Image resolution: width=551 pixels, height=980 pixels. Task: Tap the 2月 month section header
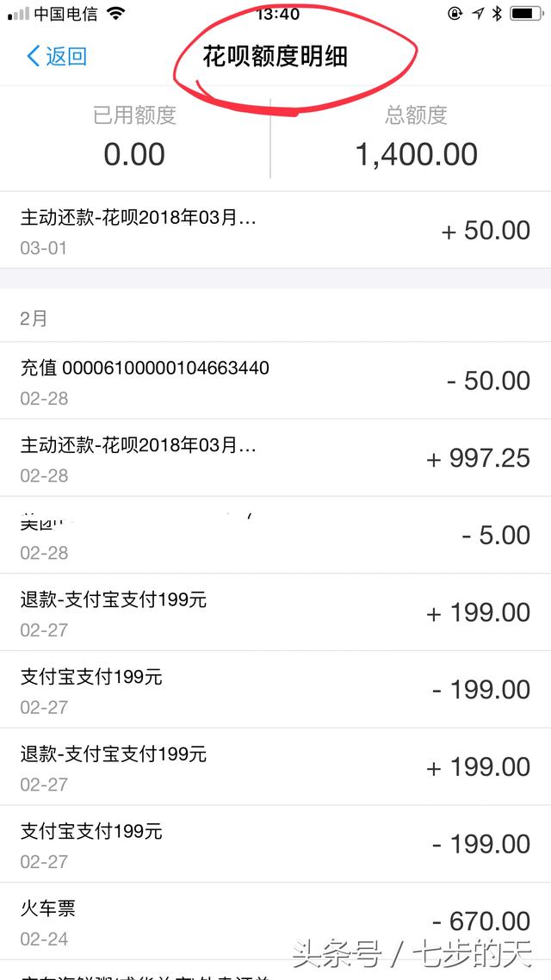(34, 319)
